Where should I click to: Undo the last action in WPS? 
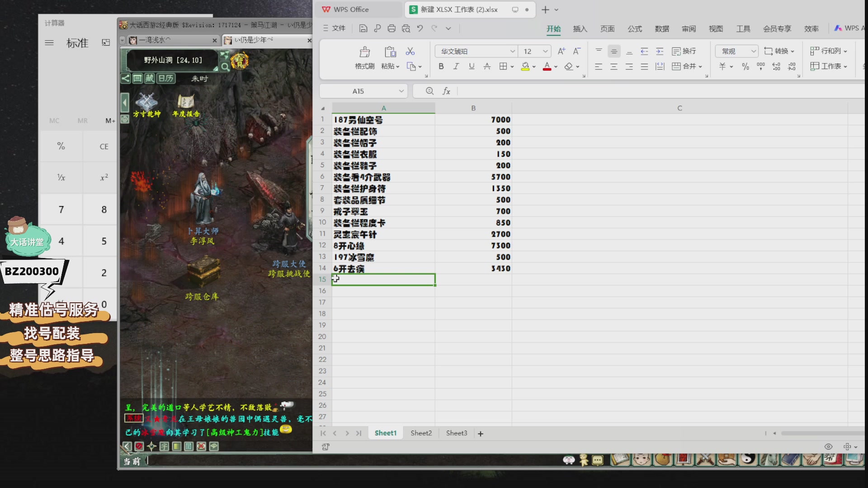pos(420,28)
